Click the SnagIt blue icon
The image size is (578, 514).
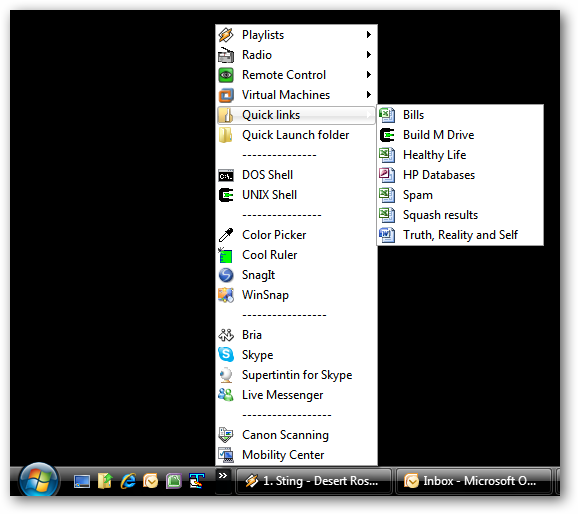[226, 275]
